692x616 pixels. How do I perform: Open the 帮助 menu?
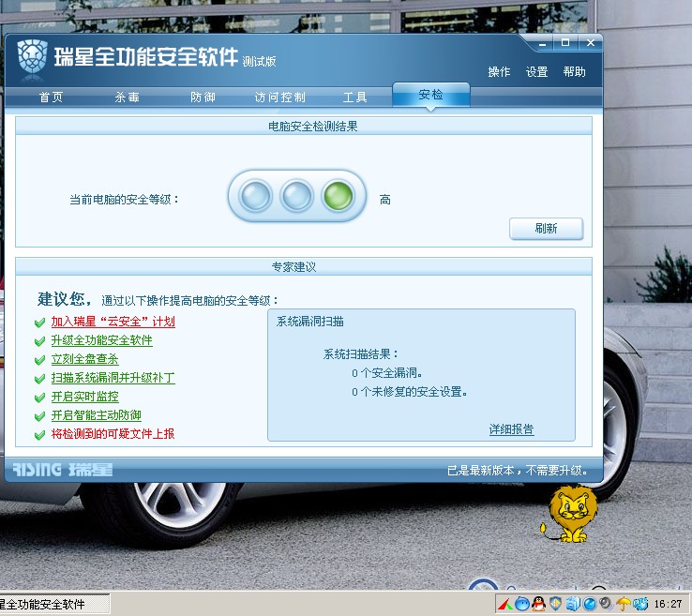click(574, 72)
